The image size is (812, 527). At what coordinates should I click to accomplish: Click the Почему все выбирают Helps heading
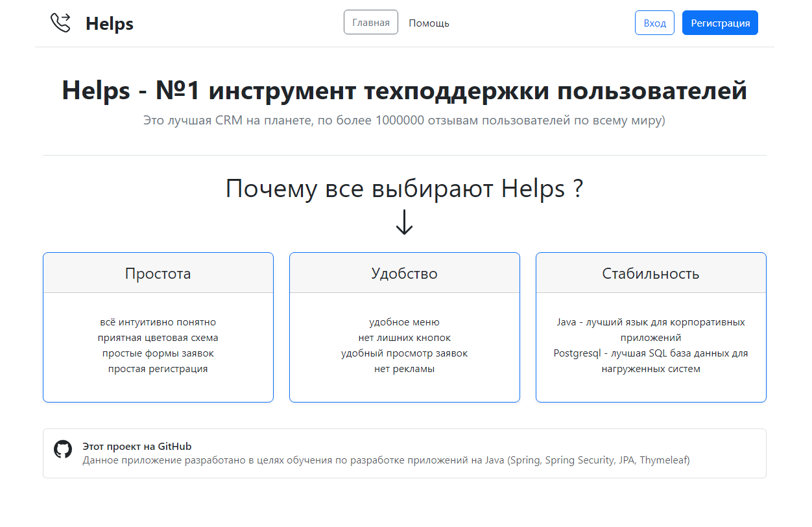(403, 189)
